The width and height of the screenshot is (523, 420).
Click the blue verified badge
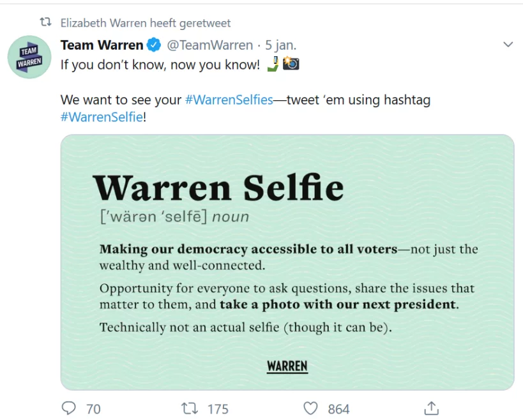[154, 45]
